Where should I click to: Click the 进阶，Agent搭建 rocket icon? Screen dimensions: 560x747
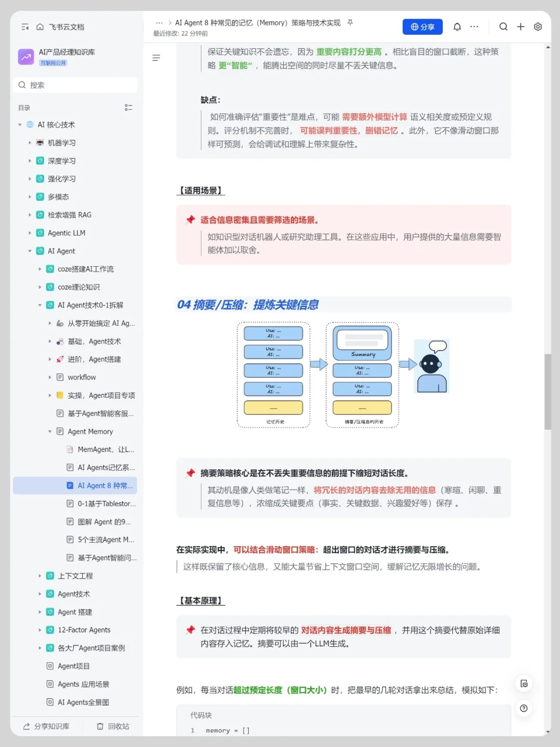pos(60,359)
